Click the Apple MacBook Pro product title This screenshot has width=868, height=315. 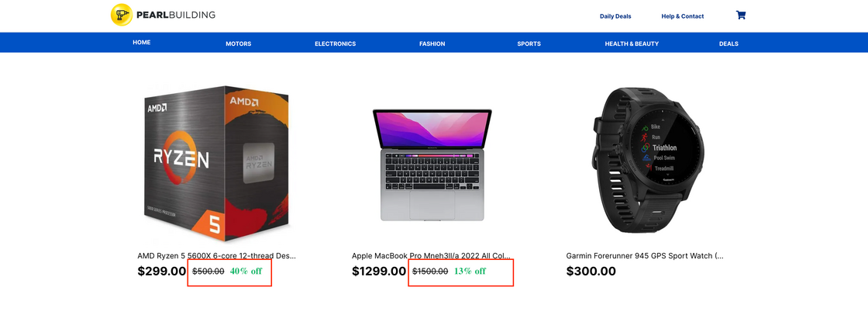click(x=431, y=255)
